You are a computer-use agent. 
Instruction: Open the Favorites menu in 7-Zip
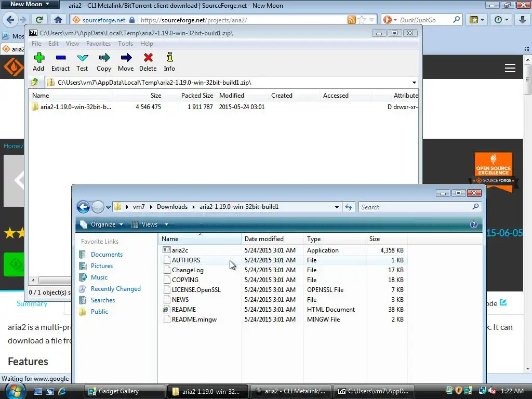tap(98, 44)
